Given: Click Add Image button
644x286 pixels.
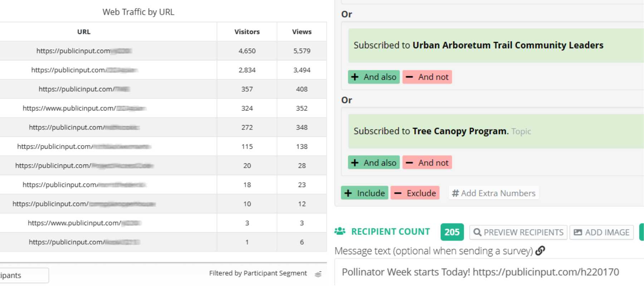Looking at the screenshot, I should tap(601, 232).
